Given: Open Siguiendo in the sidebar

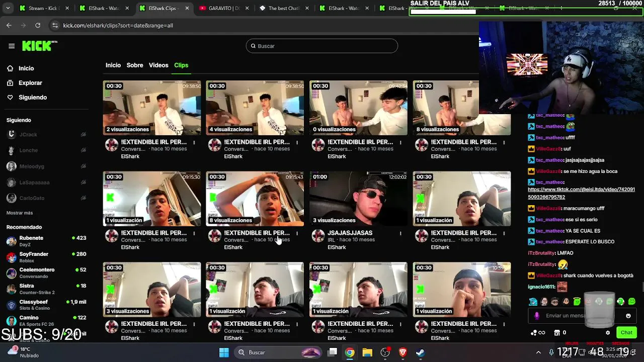Looking at the screenshot, I should 27,98.
